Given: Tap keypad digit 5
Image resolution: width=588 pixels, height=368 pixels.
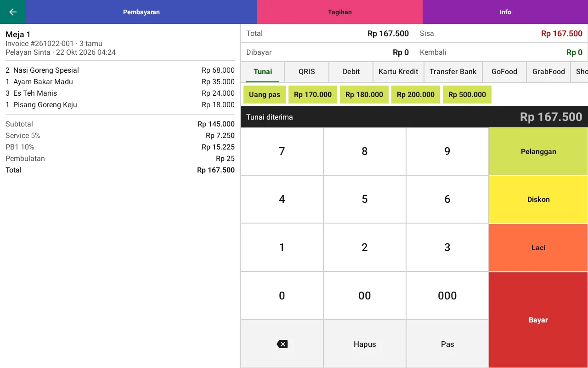Looking at the screenshot, I should [x=365, y=199].
